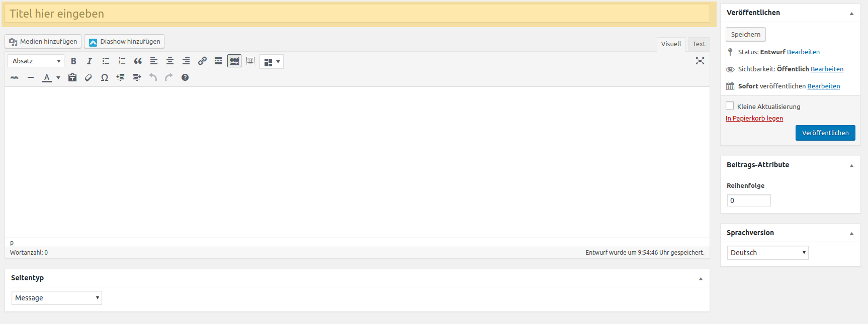868x324 pixels.
Task: Insert a blockquote
Action: [138, 61]
